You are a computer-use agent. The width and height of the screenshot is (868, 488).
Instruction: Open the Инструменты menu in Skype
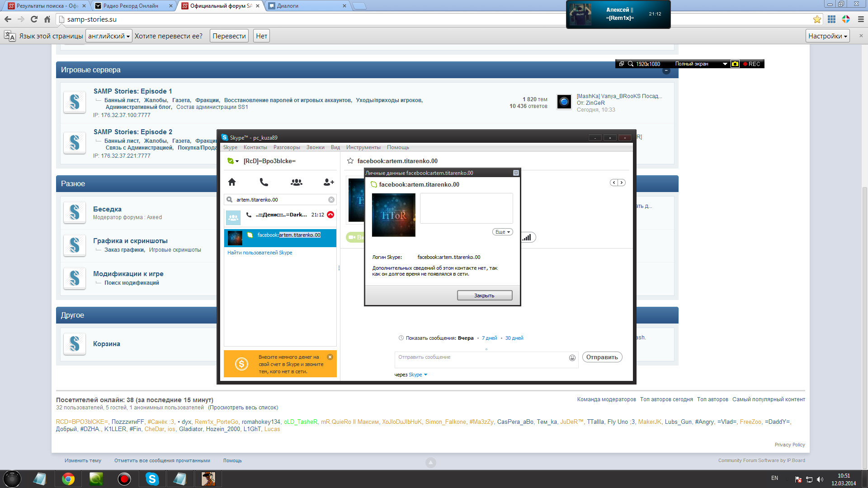pos(363,147)
